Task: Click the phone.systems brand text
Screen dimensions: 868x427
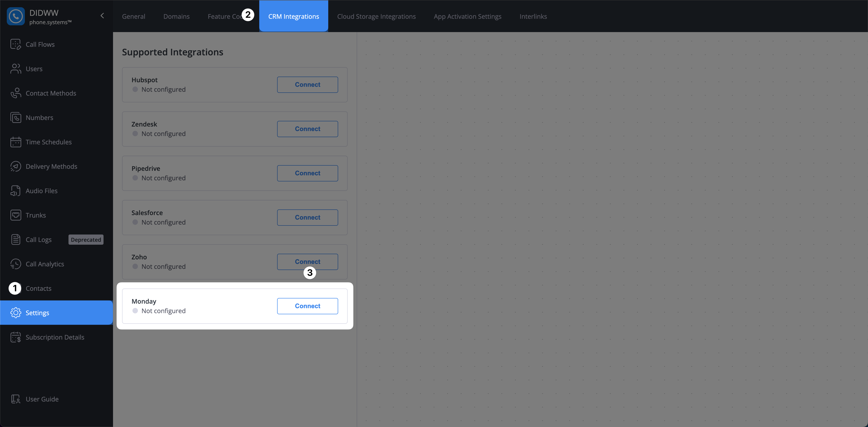Action: (50, 22)
